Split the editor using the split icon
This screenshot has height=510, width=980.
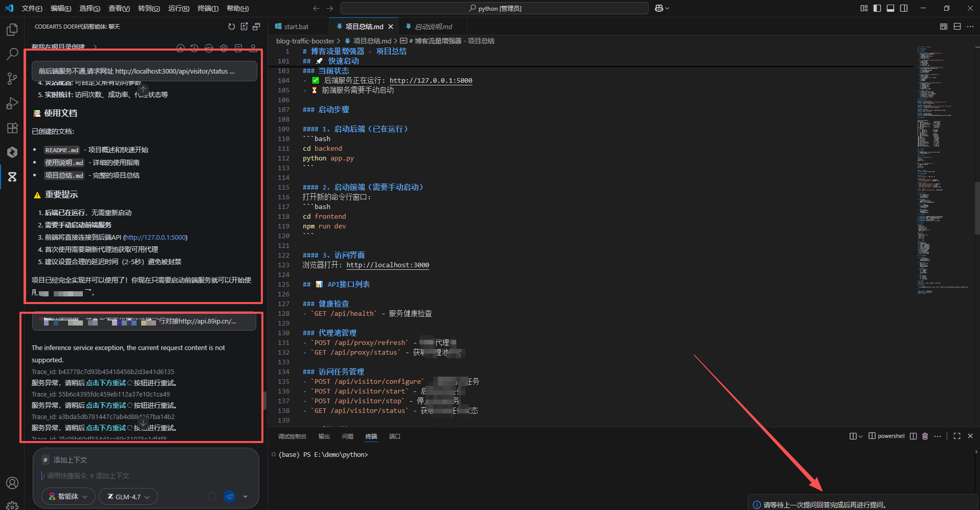pyautogui.click(x=957, y=27)
